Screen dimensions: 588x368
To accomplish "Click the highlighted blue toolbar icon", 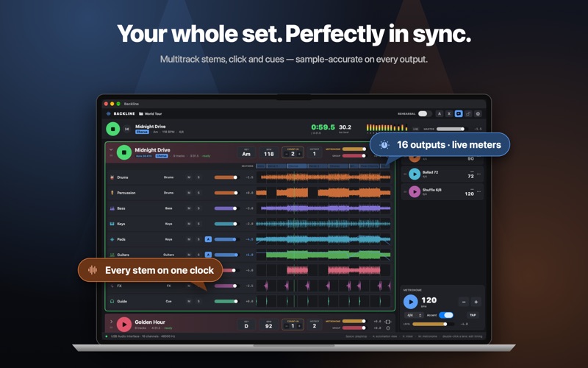I will [459, 113].
